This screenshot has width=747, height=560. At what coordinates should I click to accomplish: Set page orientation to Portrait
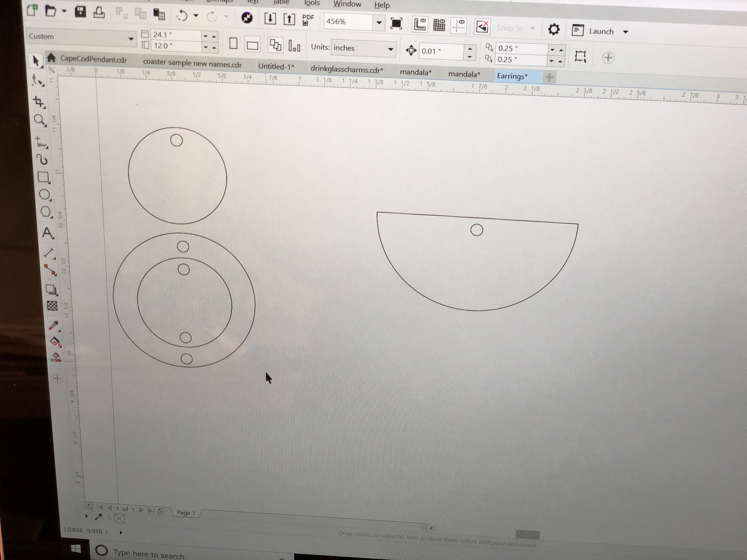(233, 43)
